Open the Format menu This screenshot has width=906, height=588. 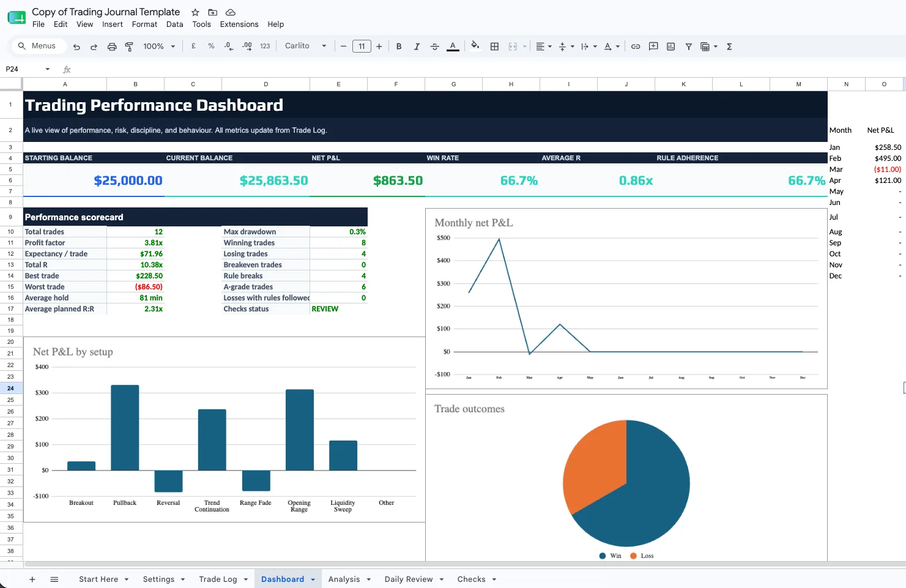click(x=144, y=24)
